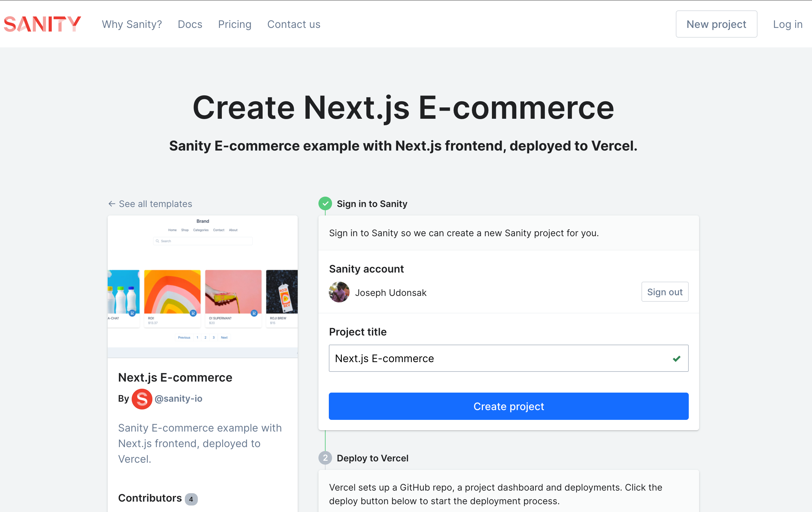
Task: Click Next in the preview pagination
Action: 224,338
